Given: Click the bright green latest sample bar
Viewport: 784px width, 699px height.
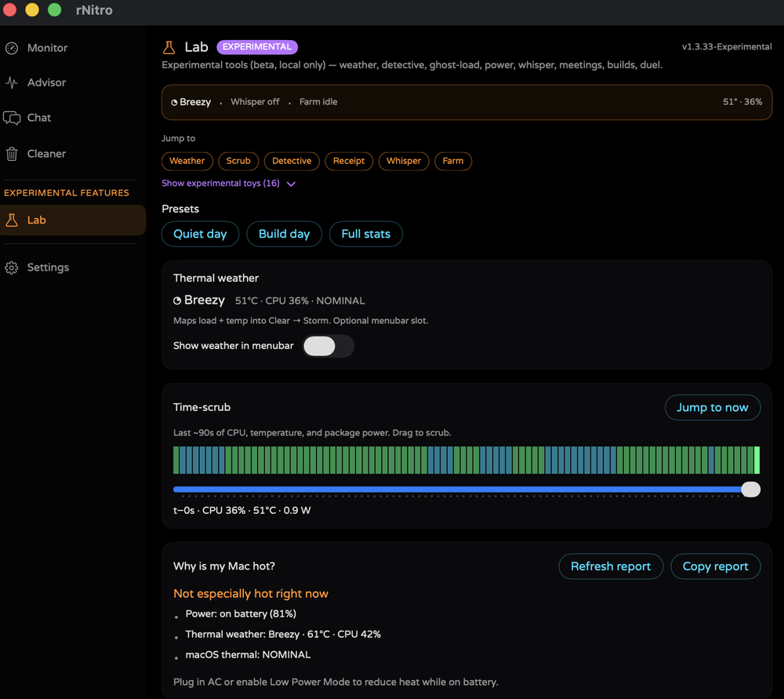Looking at the screenshot, I should pyautogui.click(x=757, y=460).
